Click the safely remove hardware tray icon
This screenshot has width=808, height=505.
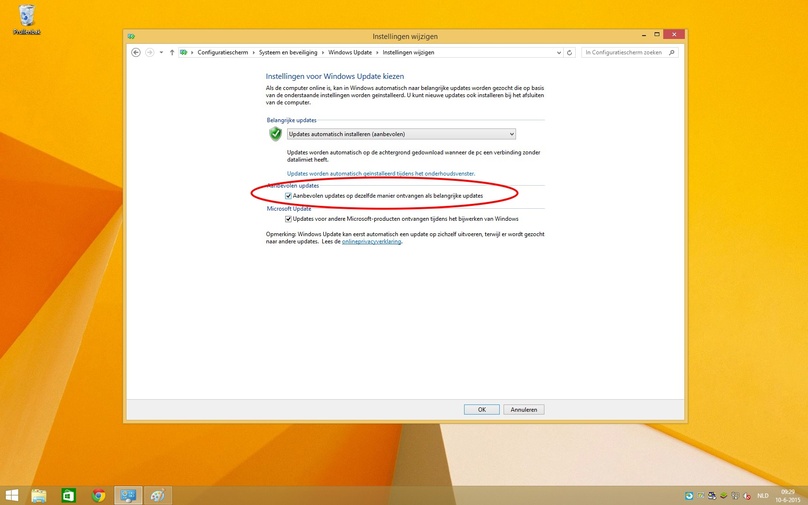click(x=712, y=496)
